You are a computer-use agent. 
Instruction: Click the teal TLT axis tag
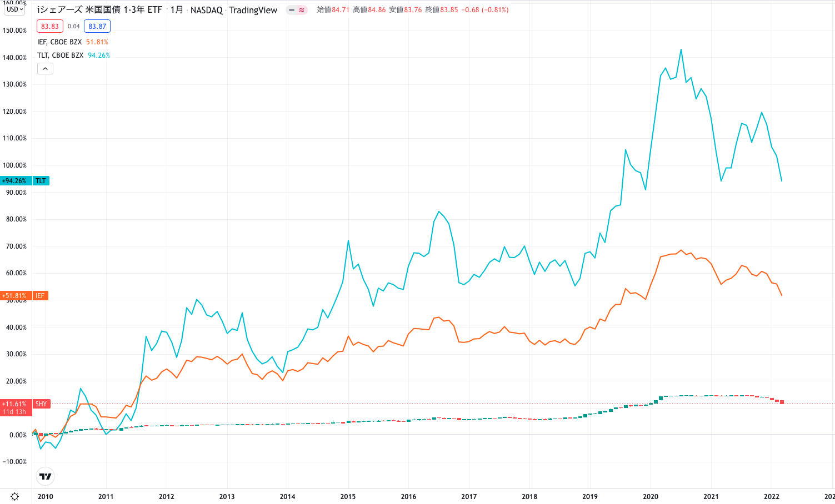[x=41, y=181]
